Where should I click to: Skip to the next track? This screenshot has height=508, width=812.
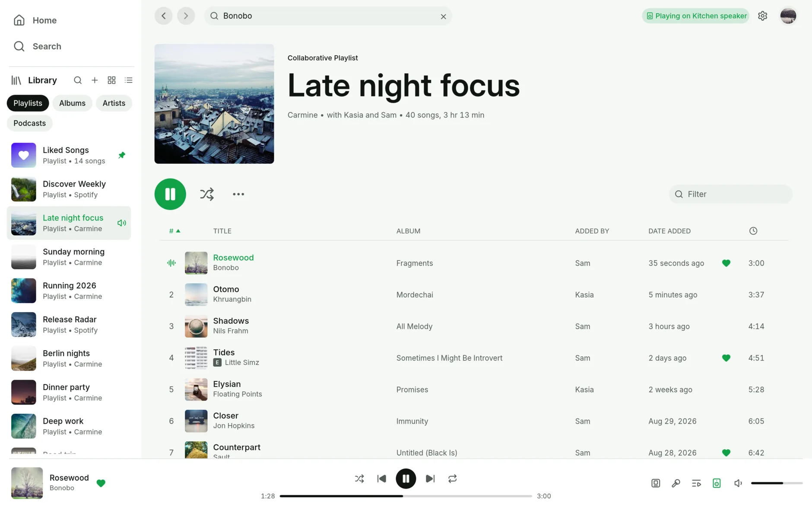(430, 479)
